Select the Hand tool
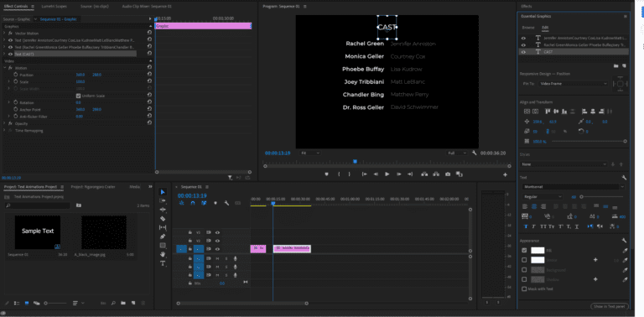This screenshot has width=644, height=317. click(x=163, y=254)
